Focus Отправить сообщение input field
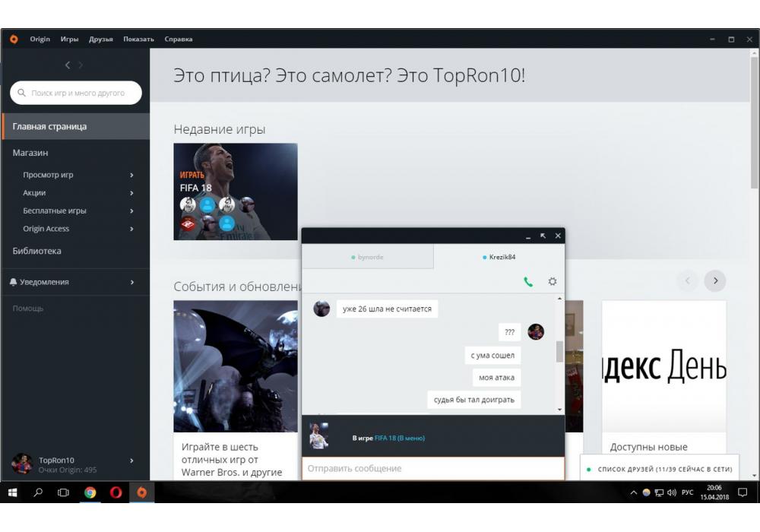This screenshot has height=532, width=760. (433, 468)
